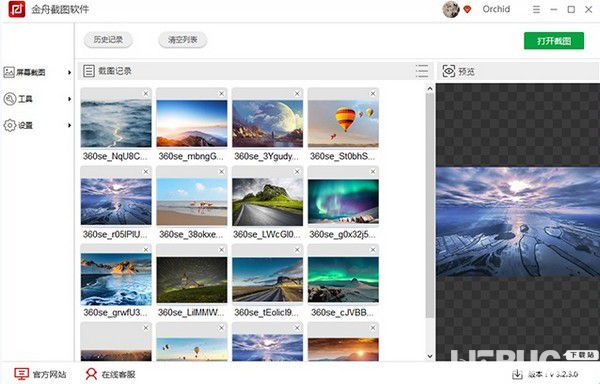Click the 预览 eye preview icon
This screenshot has height=384, width=600.
pyautogui.click(x=448, y=71)
